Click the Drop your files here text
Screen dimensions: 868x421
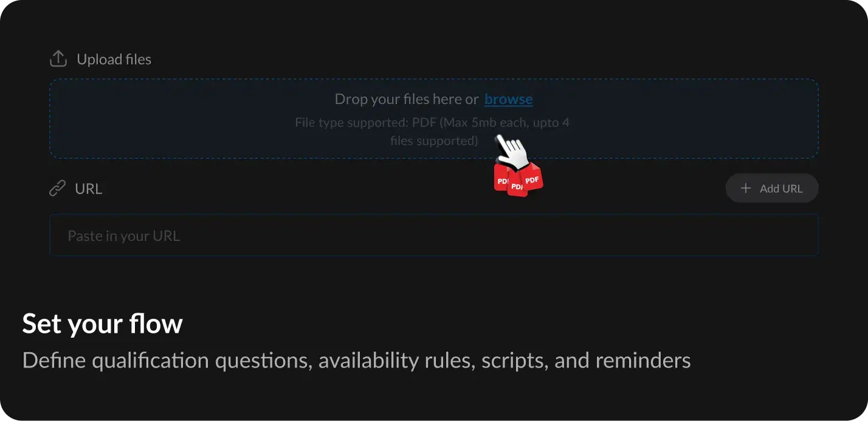pos(407,99)
